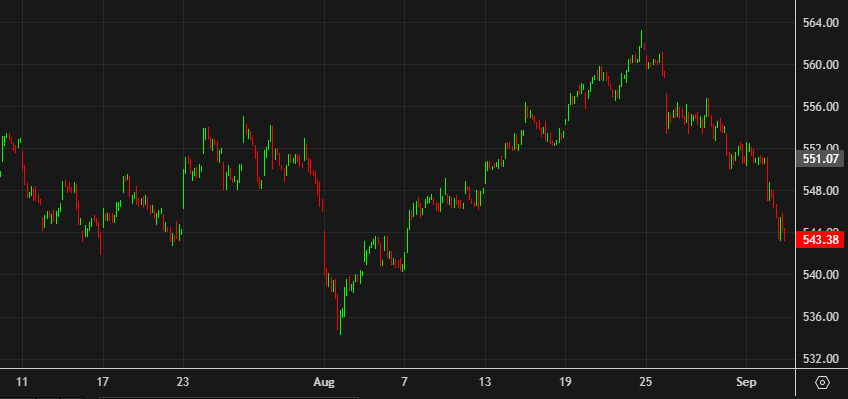848x399 pixels.
Task: Click the 23 date axis label
Action: 183,382
